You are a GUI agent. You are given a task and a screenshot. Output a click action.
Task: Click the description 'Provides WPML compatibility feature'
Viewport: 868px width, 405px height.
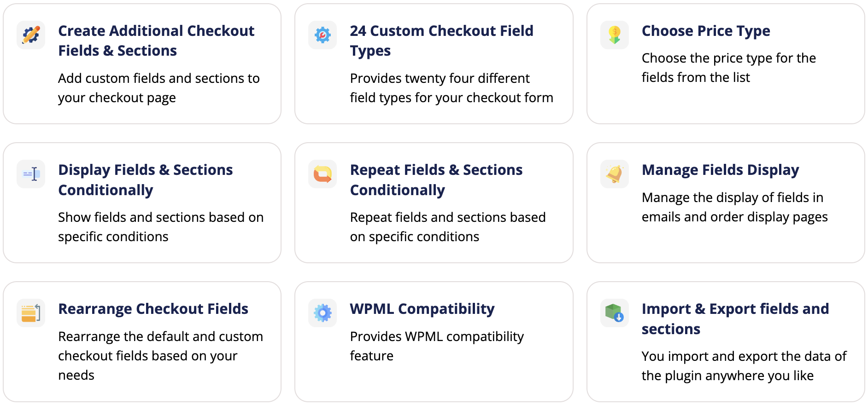coord(437,346)
